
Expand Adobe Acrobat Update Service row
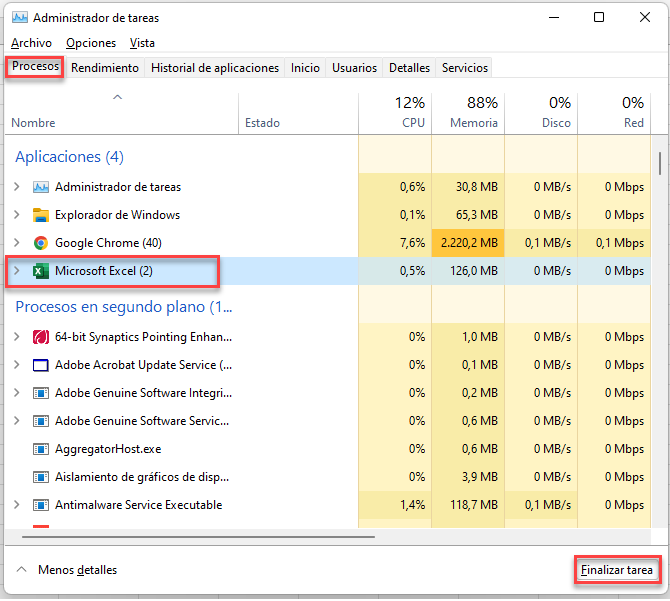pyautogui.click(x=17, y=365)
